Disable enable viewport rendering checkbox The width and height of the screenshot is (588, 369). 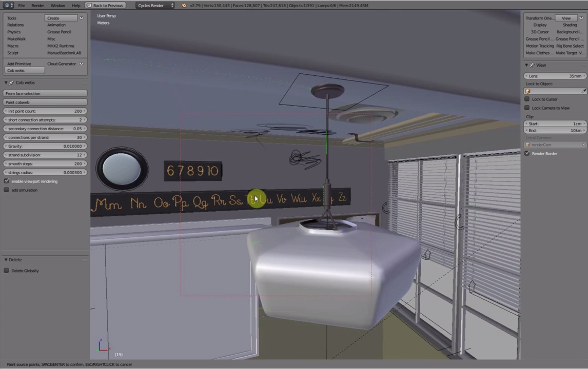(6, 181)
